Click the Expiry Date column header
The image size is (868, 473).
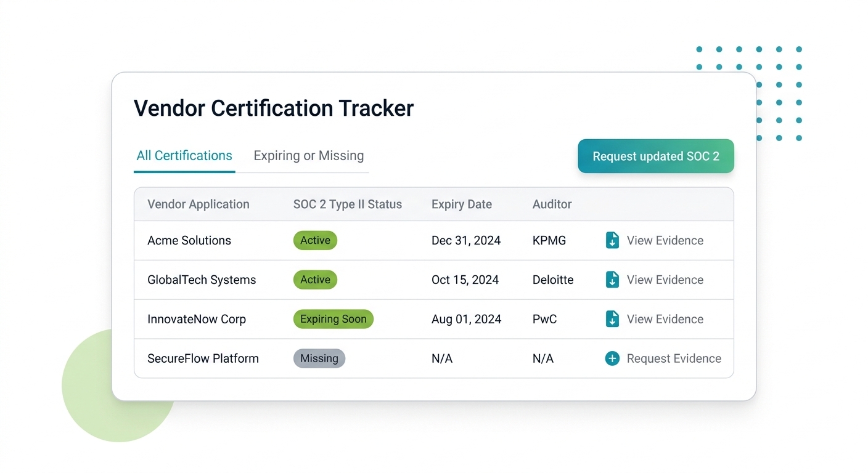[x=462, y=204]
